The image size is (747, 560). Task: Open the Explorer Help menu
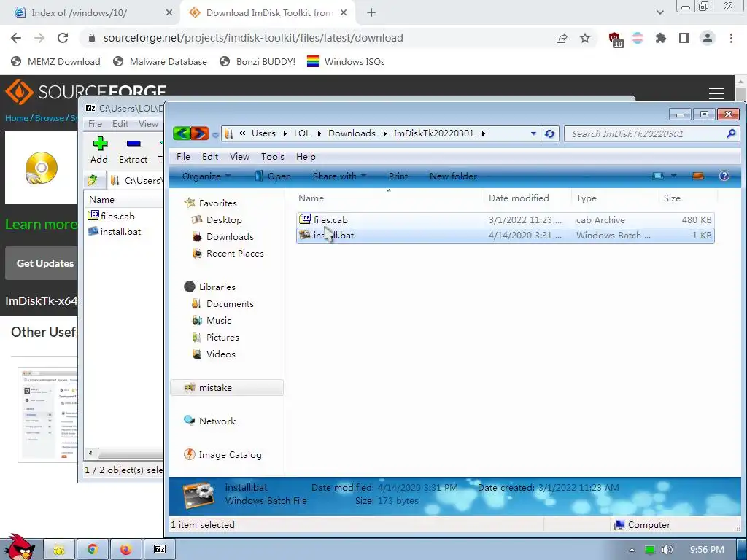coord(306,157)
